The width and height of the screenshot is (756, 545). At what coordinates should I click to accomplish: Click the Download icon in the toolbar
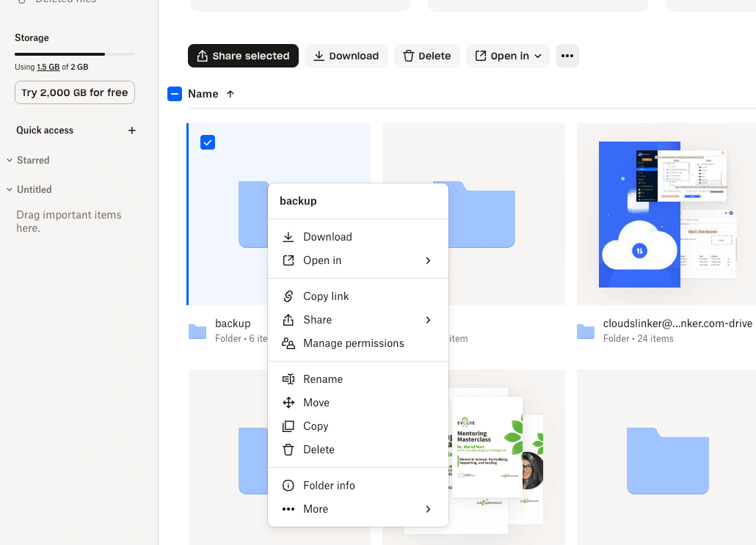click(x=319, y=56)
